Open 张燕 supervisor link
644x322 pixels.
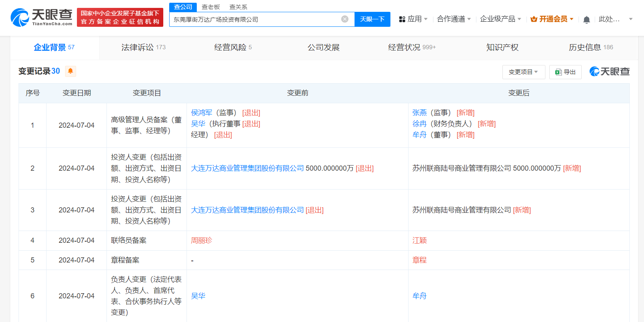[420, 113]
